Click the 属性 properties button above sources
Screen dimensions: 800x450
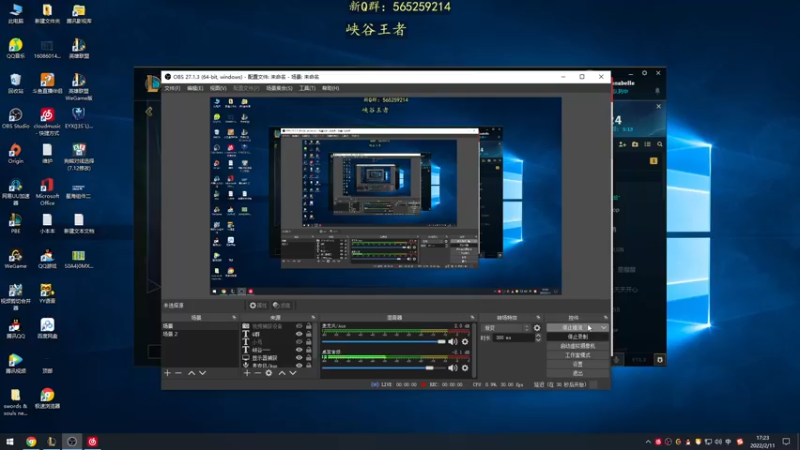click(x=258, y=305)
